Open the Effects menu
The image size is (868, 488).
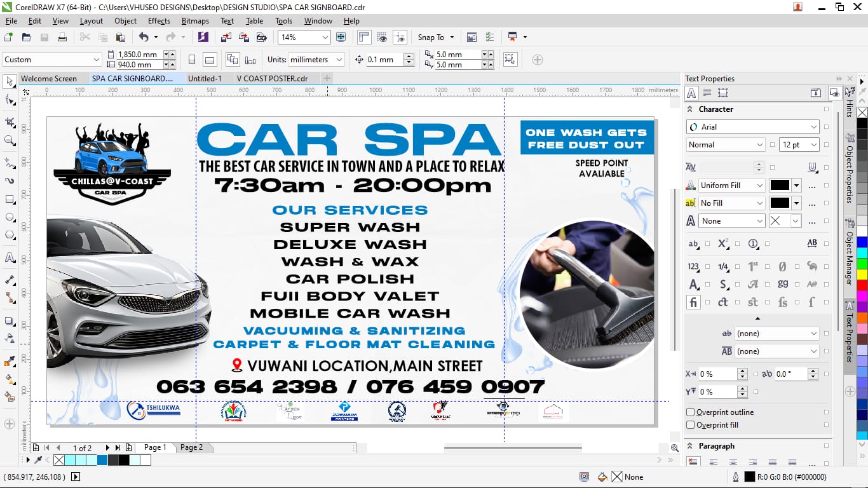(x=159, y=21)
